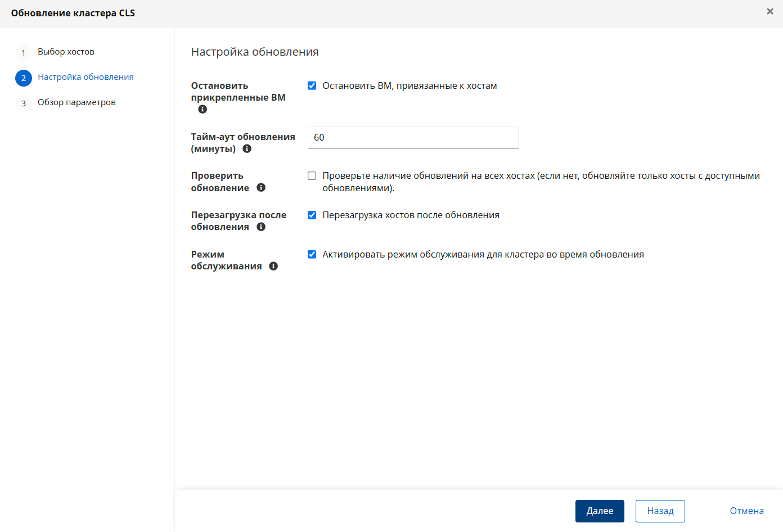Enable Проверьте наличие обновлений на всех хостах checkbox
The height and width of the screenshot is (532, 783).
point(312,175)
